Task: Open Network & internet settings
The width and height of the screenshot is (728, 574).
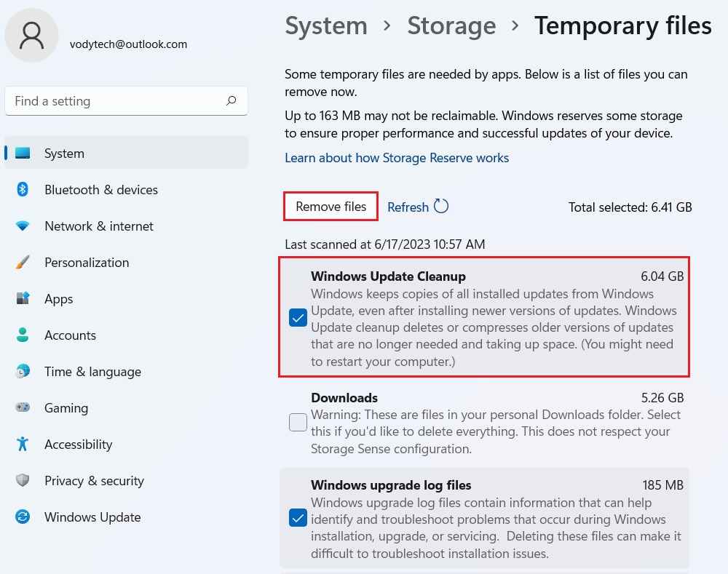Action: [x=126, y=226]
